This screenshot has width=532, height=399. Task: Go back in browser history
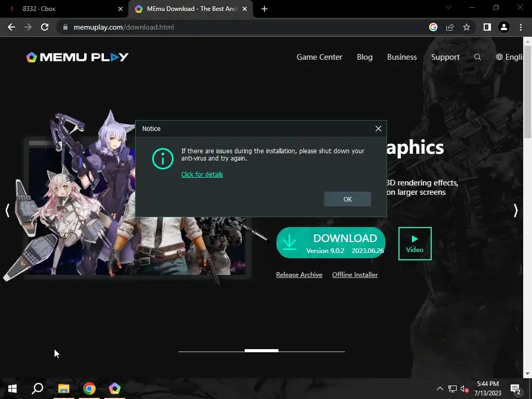pyautogui.click(x=11, y=27)
